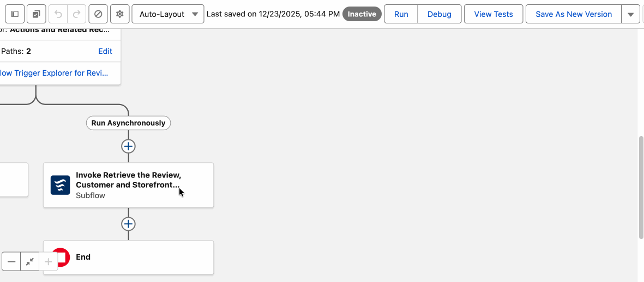Add element below Run Asynchronously label
Viewport: 644px width, 282px height.
128,146
